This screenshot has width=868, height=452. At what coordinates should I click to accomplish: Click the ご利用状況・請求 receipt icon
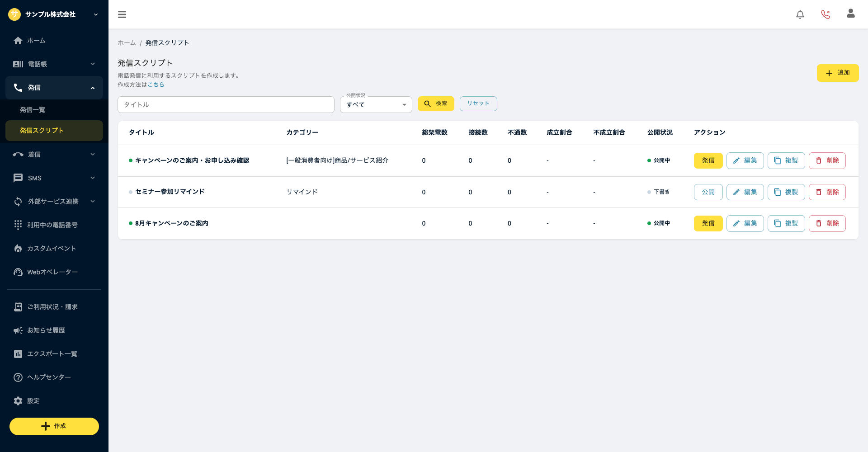(x=18, y=307)
